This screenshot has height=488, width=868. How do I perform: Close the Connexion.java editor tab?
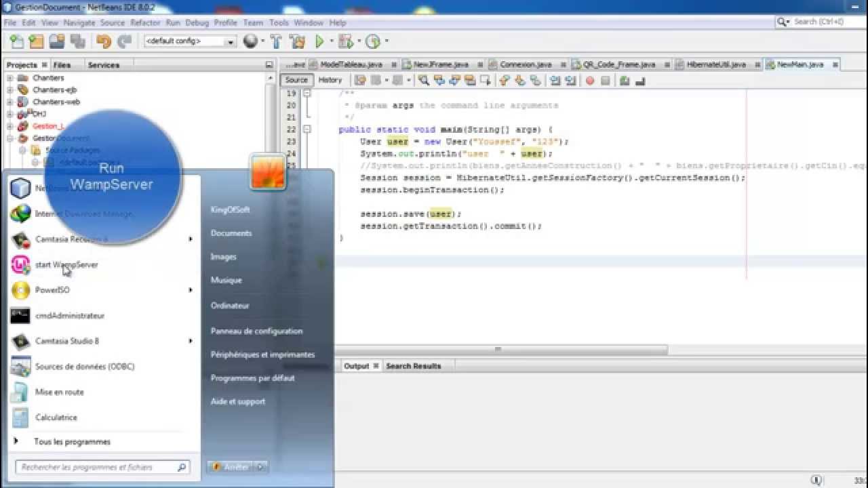coord(564,65)
